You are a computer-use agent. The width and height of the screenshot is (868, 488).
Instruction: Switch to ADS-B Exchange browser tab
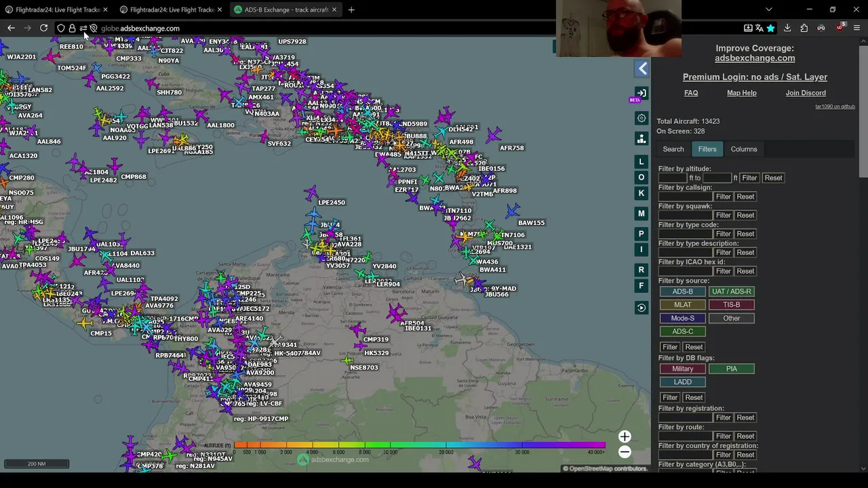[285, 9]
